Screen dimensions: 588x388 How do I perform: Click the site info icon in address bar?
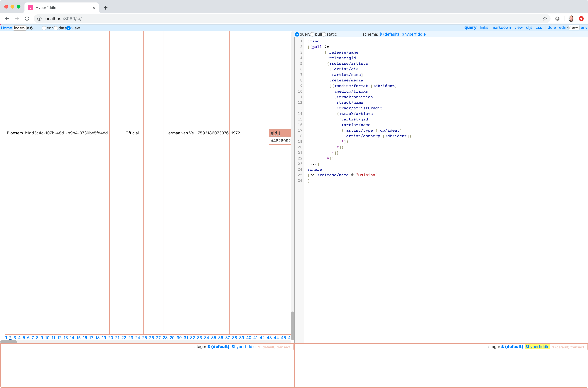coord(39,19)
